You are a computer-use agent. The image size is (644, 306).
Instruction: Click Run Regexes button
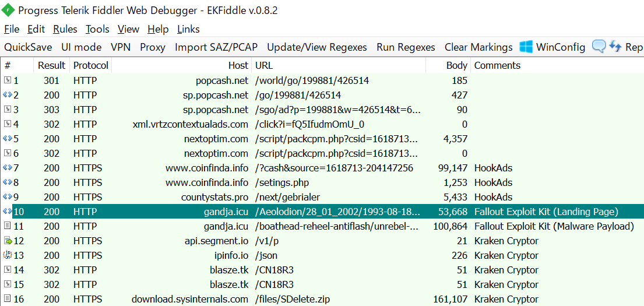(406, 47)
